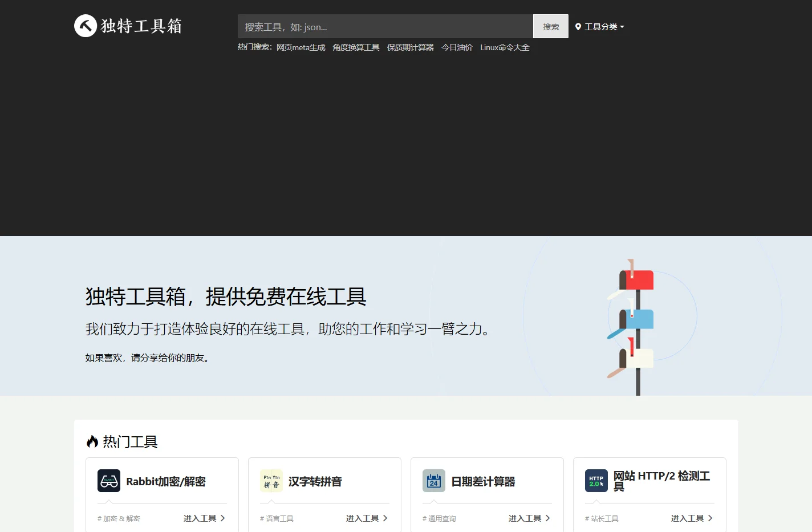Click the 热门搜索: label
The image size is (812, 532).
coord(255,47)
